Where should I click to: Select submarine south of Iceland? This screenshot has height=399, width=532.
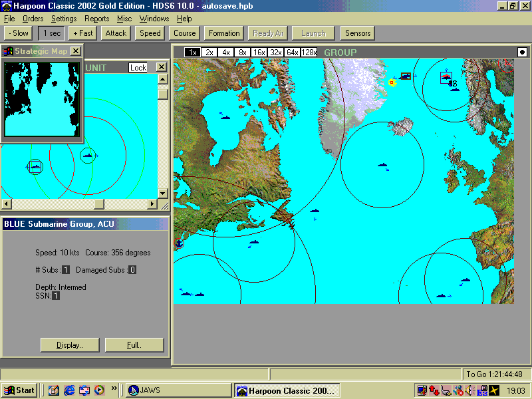pos(382,165)
